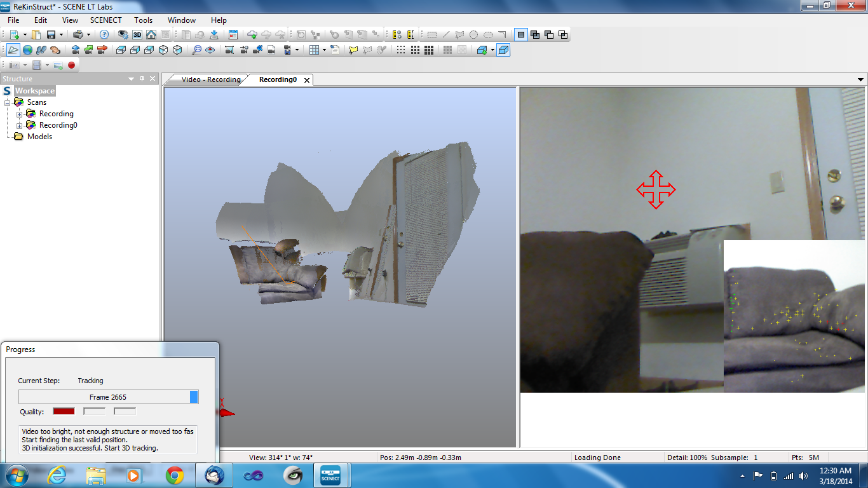Switch to the Video - Recording tab
Viewport: 868px width, 488px height.
click(x=211, y=79)
